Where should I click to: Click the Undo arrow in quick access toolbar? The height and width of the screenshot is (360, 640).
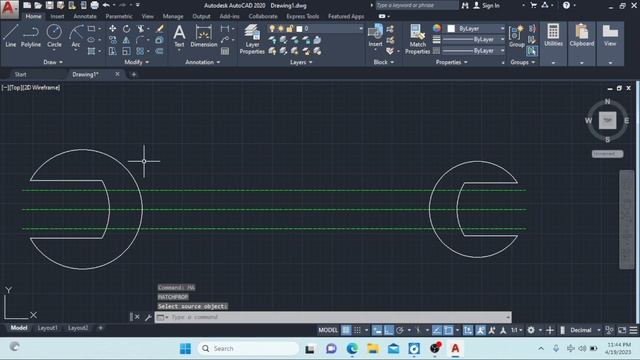tap(106, 5)
